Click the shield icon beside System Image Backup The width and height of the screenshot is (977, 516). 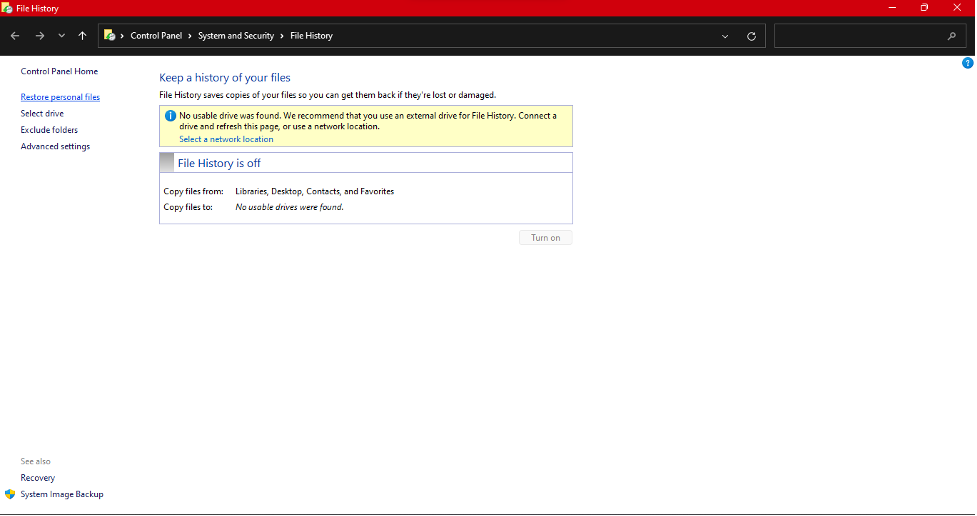click(10, 494)
